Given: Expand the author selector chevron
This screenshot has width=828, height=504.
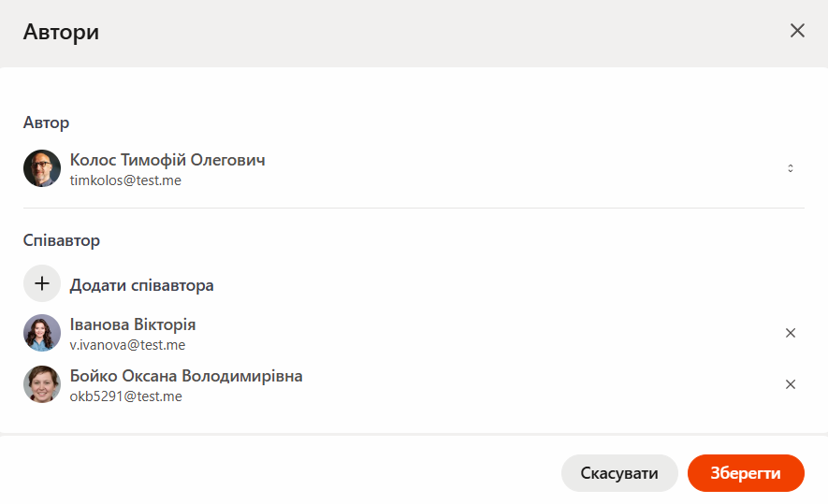Looking at the screenshot, I should tap(790, 168).
